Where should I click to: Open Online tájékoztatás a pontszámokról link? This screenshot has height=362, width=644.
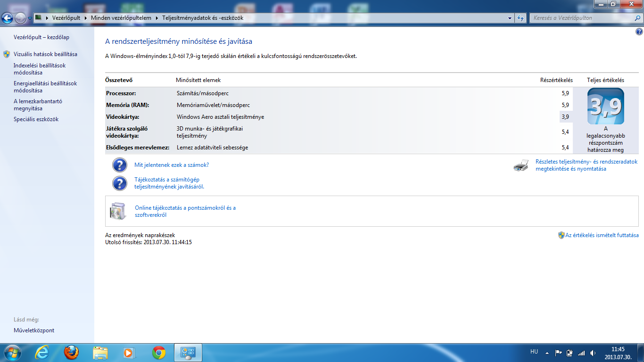pyautogui.click(x=185, y=211)
